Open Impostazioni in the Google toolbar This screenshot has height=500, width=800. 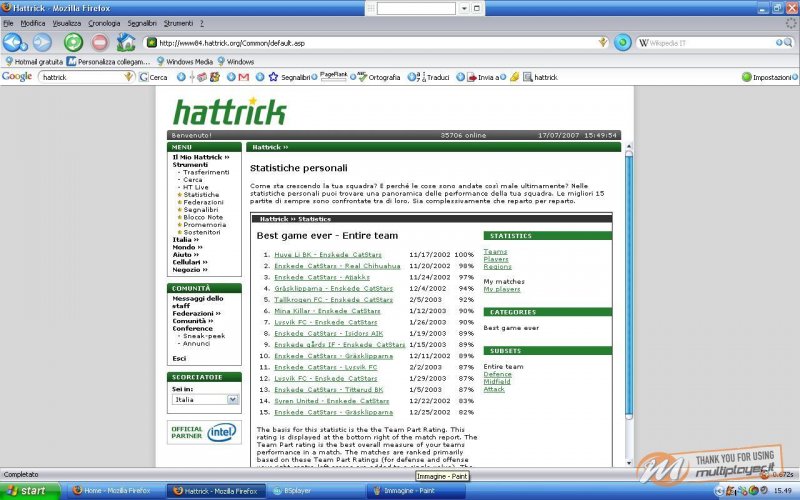pos(766,77)
